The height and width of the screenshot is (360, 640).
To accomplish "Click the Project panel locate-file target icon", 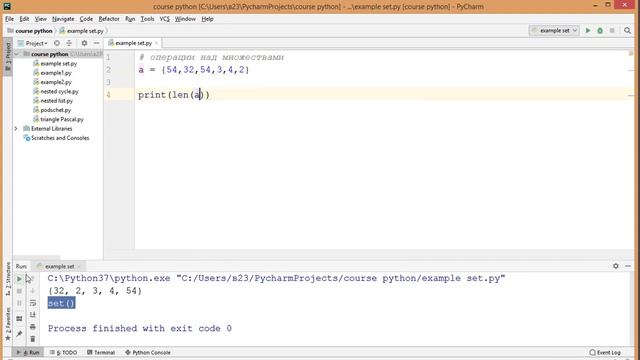I will tap(57, 43).
